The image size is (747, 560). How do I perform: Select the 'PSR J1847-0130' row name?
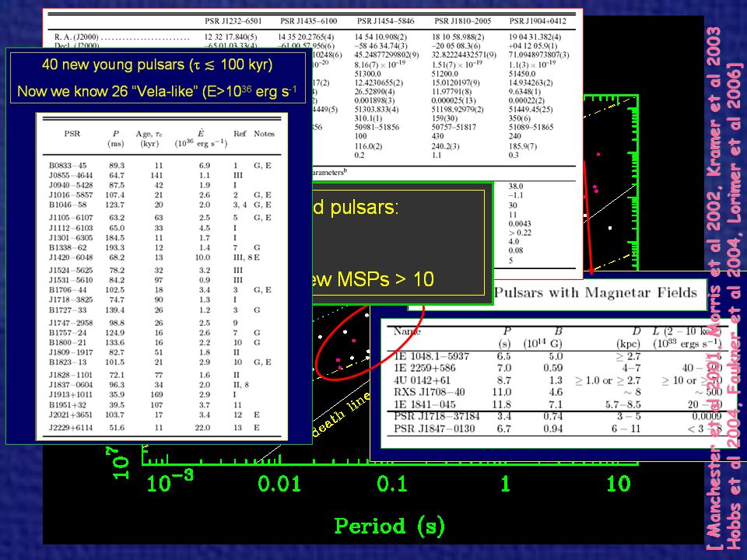(434, 429)
